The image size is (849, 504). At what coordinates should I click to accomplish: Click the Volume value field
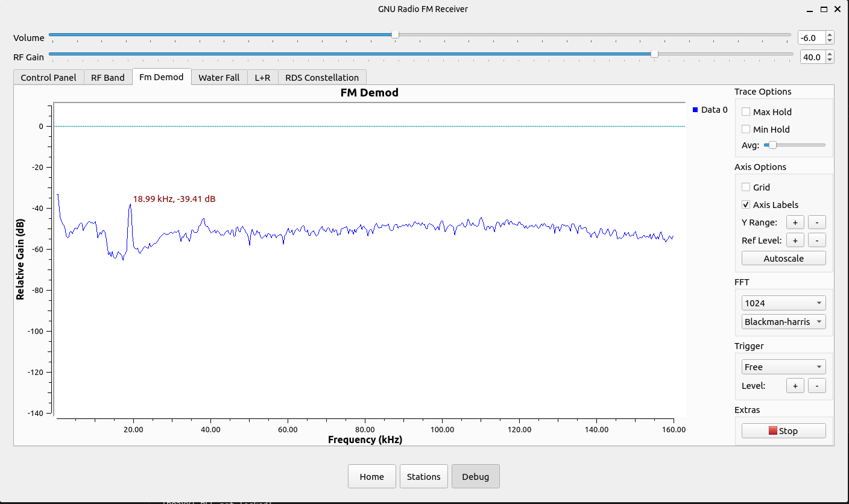tap(811, 37)
